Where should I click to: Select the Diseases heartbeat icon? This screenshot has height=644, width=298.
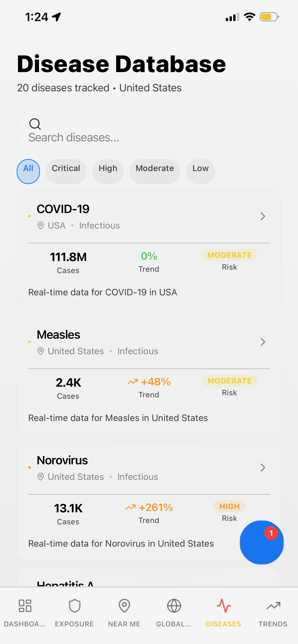[x=223, y=606]
